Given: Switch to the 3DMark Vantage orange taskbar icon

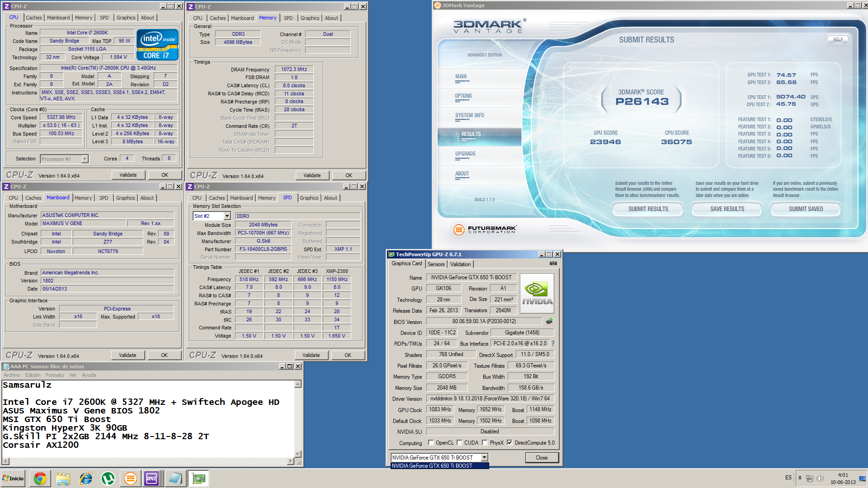Looking at the screenshot, I should 131,479.
